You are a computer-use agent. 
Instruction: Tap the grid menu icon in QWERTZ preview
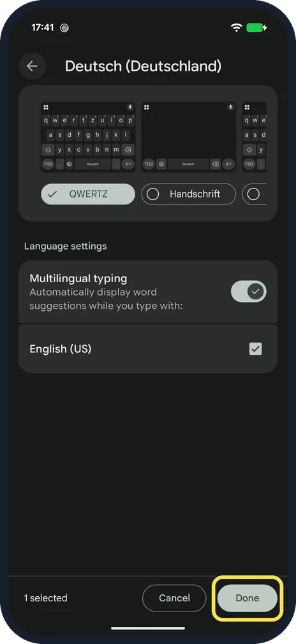pos(46,107)
